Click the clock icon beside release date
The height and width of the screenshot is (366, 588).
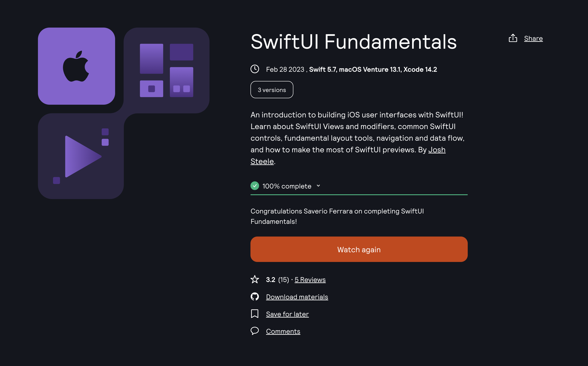click(x=255, y=69)
